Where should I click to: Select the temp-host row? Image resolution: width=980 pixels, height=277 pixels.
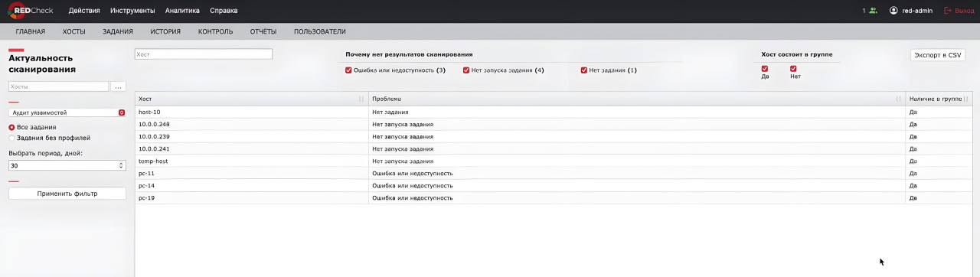pyautogui.click(x=554, y=161)
